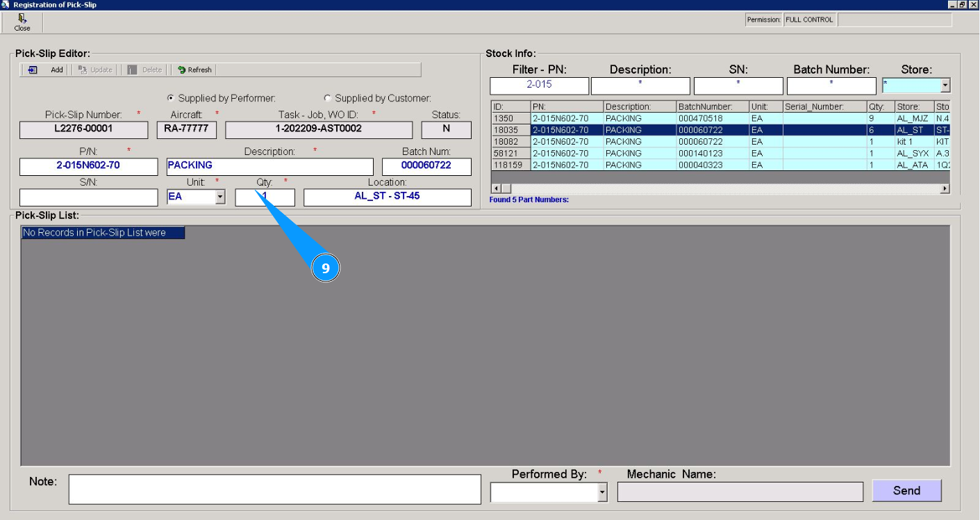Screen dimensions: 980x520
Task: Click the Update record icon
Action: pyautogui.click(x=83, y=70)
